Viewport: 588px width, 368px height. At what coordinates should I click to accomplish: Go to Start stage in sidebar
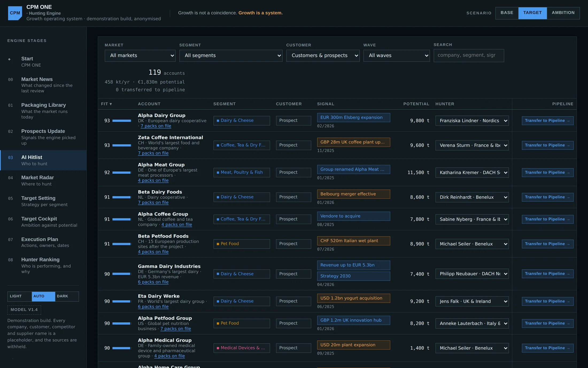tap(43, 62)
